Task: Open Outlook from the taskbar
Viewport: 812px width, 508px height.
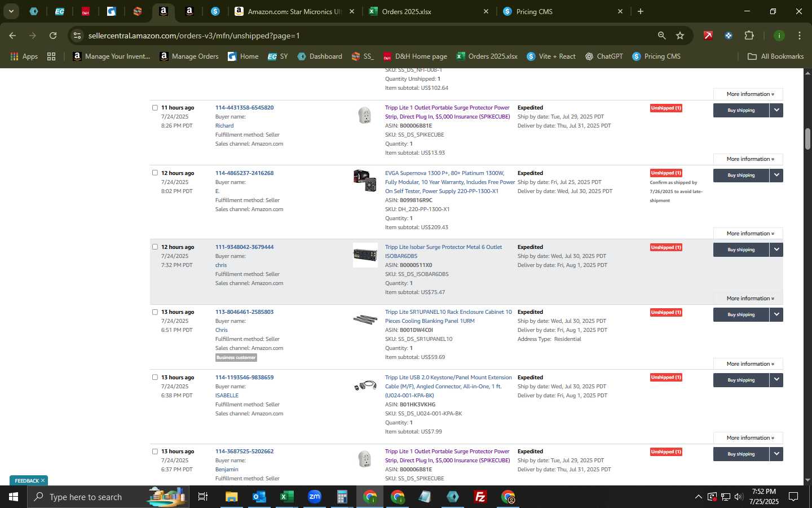Action: 259,497
